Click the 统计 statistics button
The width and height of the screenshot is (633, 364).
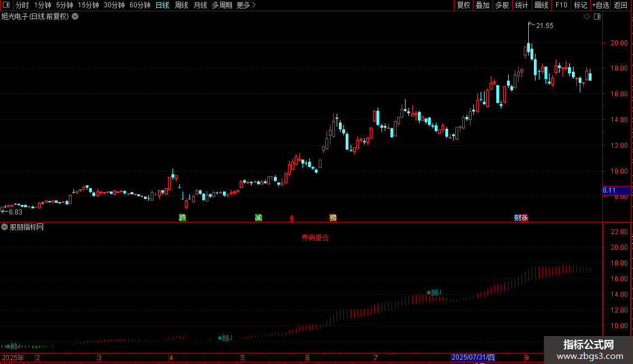pos(522,5)
